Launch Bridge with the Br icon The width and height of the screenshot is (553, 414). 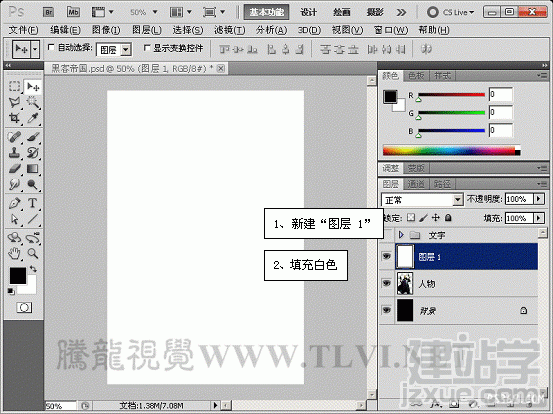(48, 12)
